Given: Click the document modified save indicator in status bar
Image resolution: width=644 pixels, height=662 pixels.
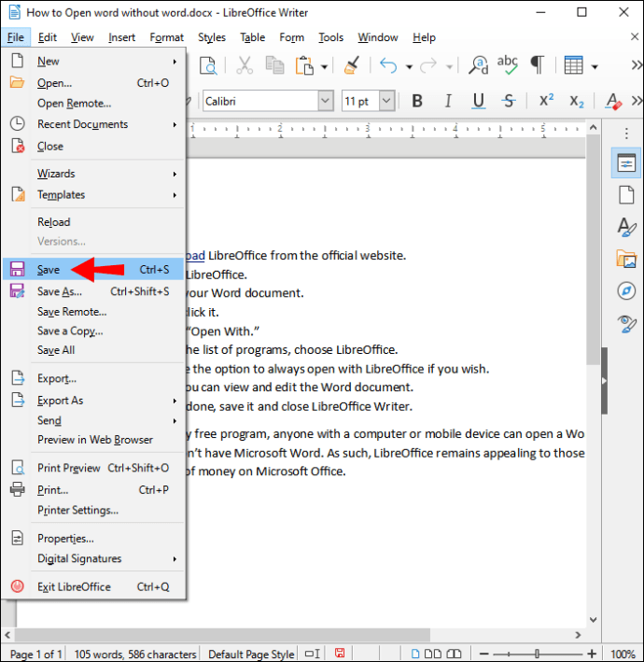Looking at the screenshot, I should (x=340, y=654).
